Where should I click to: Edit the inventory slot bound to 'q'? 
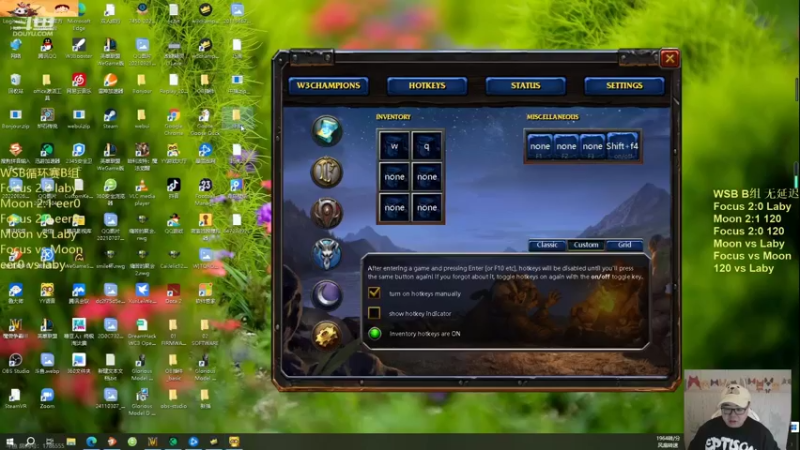coord(427,146)
